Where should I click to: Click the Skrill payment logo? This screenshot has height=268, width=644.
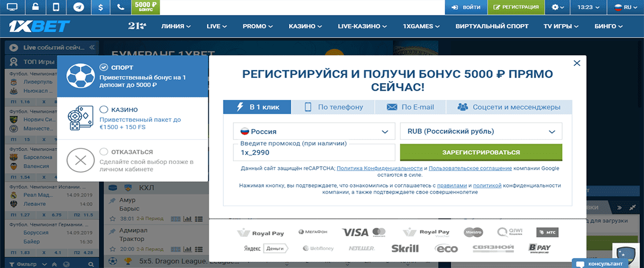405,249
